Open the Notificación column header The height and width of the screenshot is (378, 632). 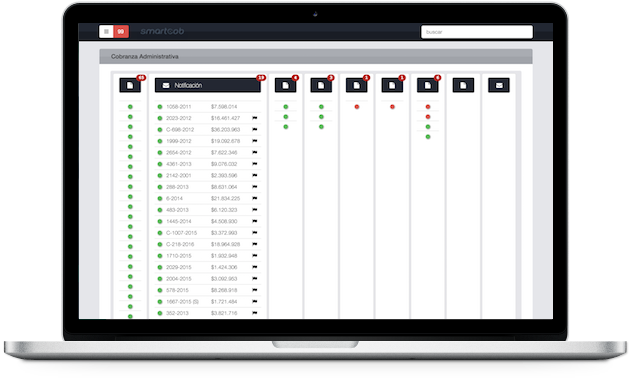coord(208,85)
